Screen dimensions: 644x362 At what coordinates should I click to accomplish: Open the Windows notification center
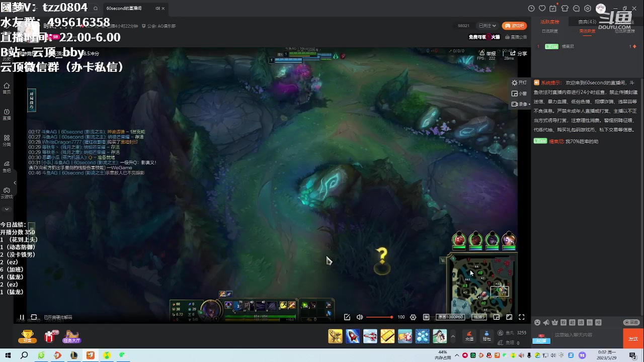(633, 355)
